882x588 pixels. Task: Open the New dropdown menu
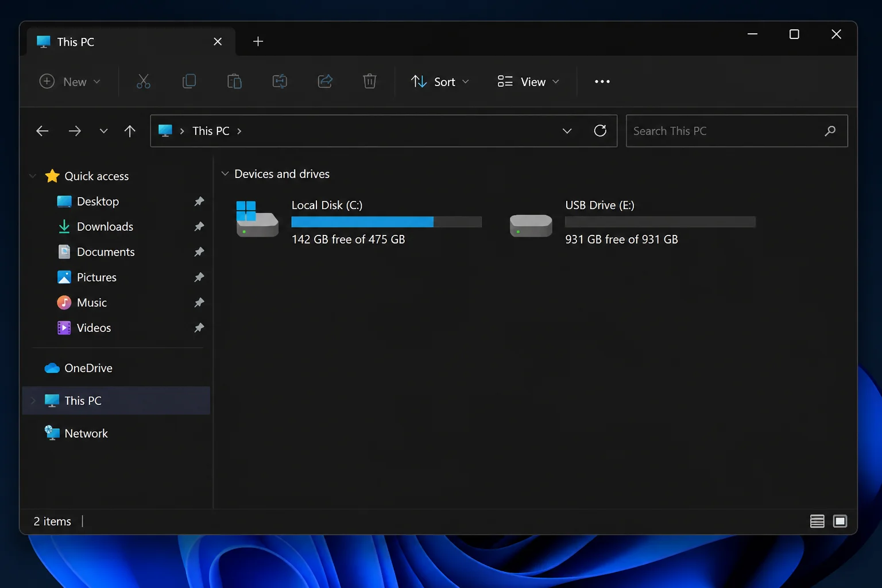(x=70, y=82)
